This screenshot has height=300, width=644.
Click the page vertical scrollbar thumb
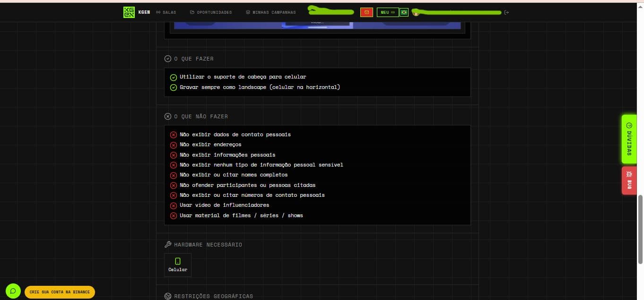[641, 229]
